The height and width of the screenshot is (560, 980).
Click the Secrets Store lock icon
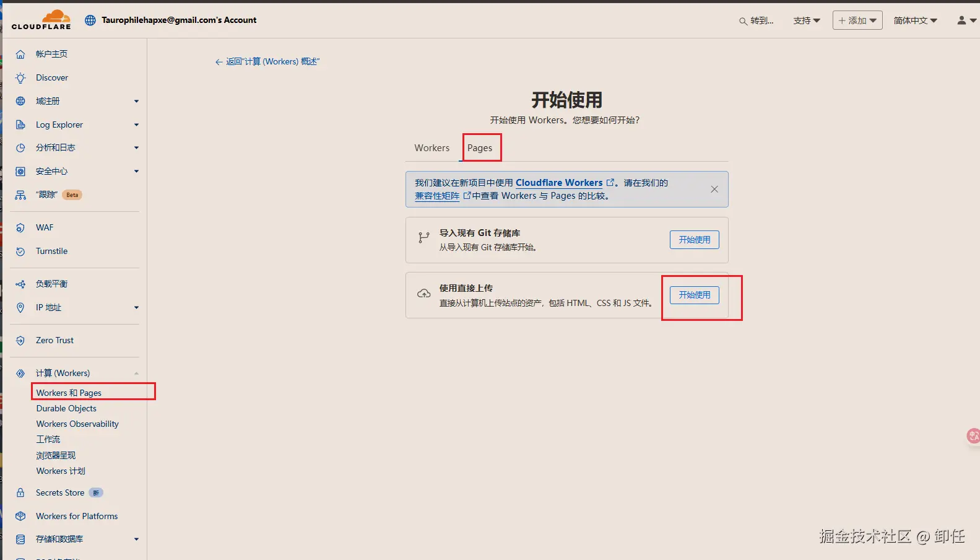(20, 493)
